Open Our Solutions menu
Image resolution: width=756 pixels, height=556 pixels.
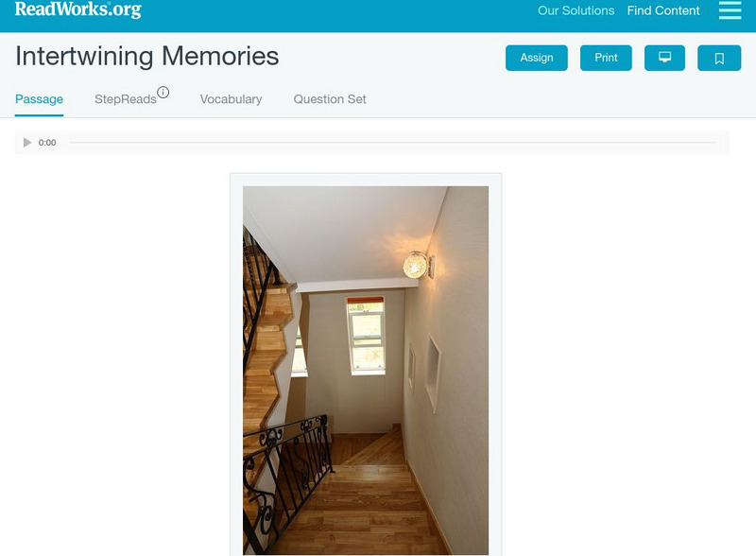pyautogui.click(x=576, y=10)
